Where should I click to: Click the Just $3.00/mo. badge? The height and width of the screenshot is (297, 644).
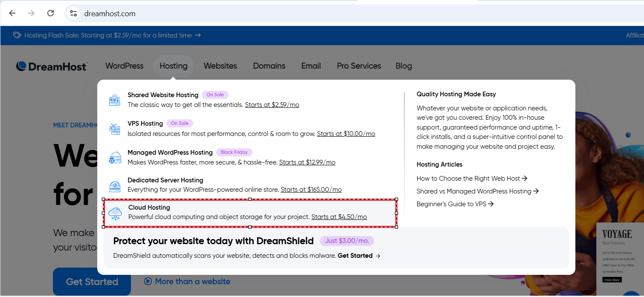pos(347,241)
